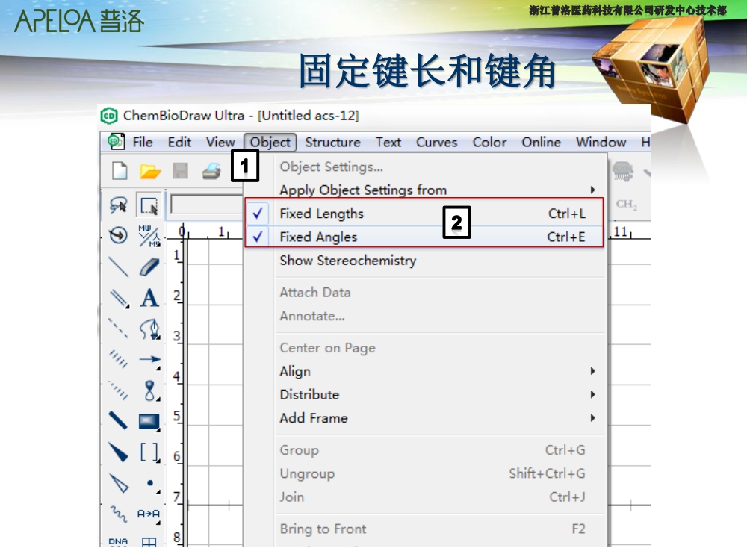Choose Annotate... menu entry
This screenshot has width=747, height=560.
pyautogui.click(x=424, y=316)
